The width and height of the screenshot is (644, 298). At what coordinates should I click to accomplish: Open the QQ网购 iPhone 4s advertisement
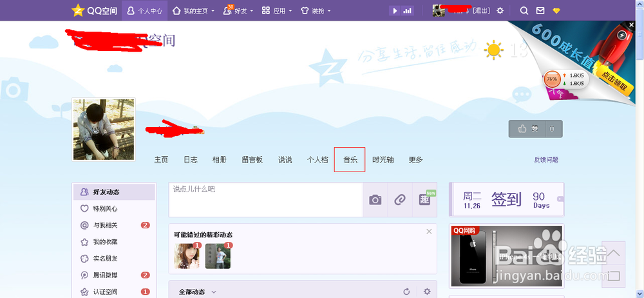pyautogui.click(x=506, y=255)
